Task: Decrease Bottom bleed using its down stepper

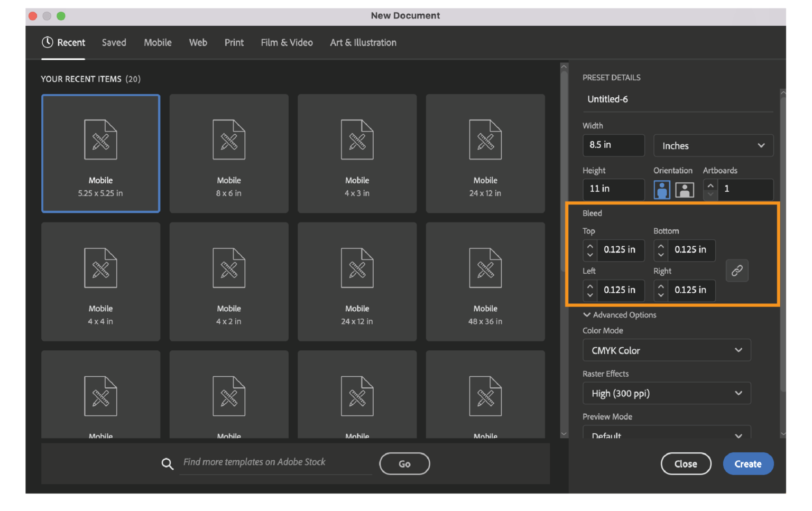Action: point(660,255)
